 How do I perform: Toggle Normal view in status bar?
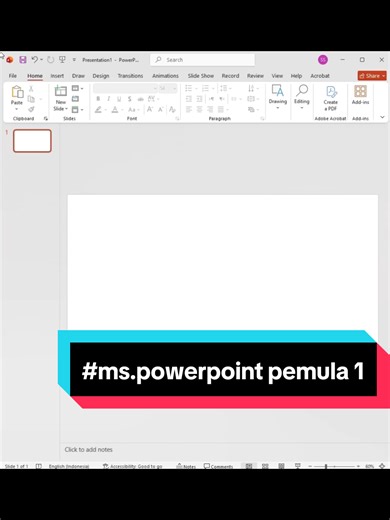tap(249, 466)
